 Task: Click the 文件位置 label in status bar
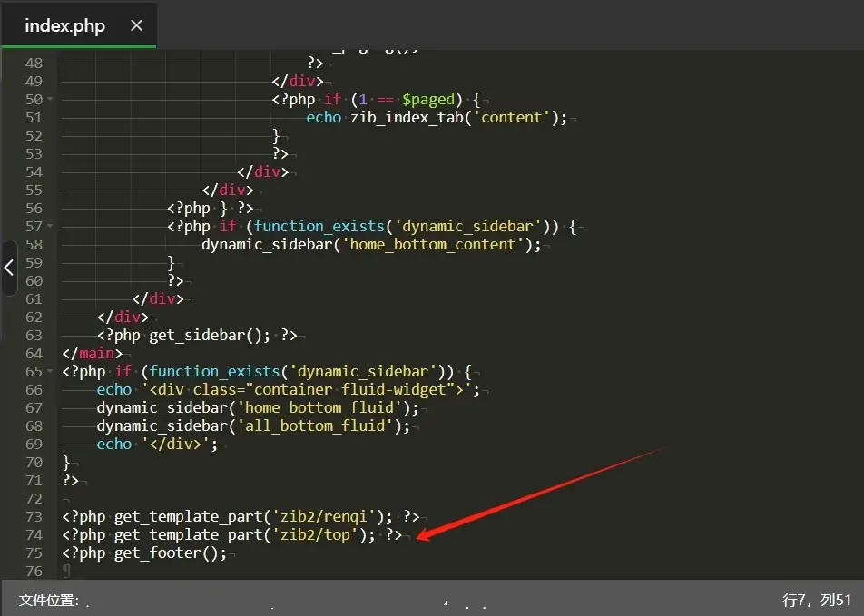coord(49,600)
